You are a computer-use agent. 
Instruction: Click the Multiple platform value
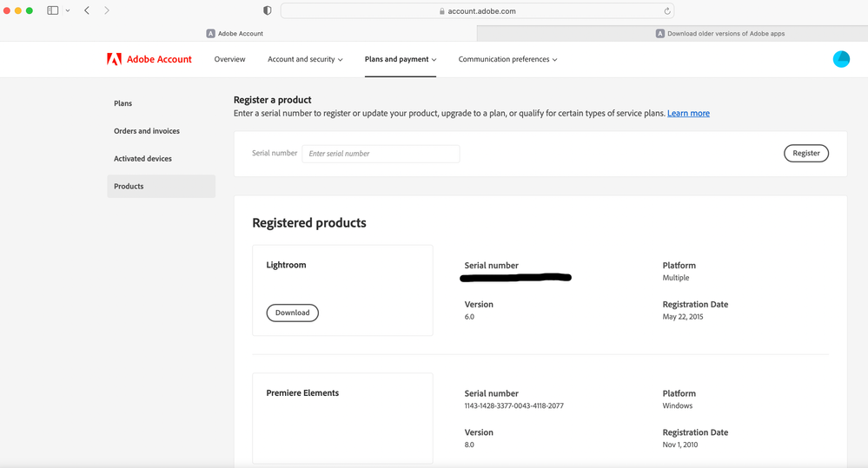pos(676,278)
